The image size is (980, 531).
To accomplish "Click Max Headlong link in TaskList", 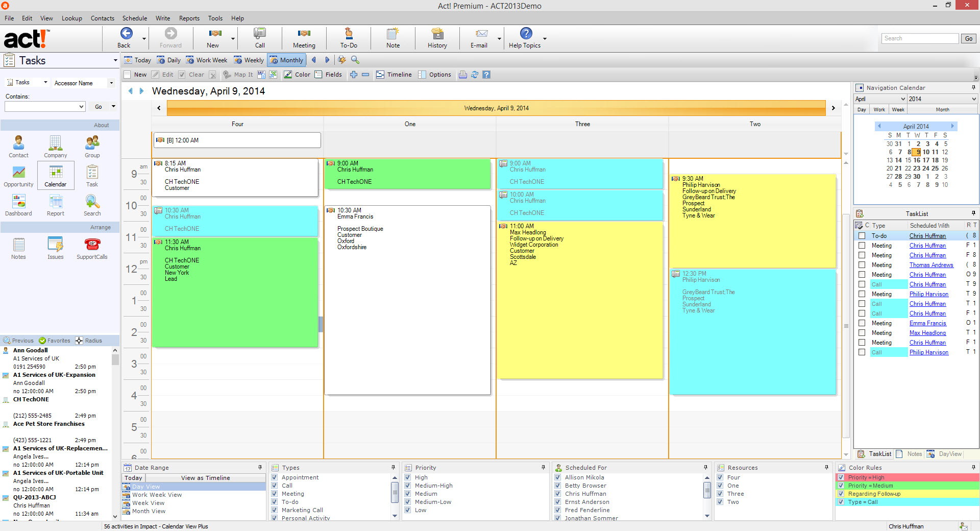I will 927,333.
